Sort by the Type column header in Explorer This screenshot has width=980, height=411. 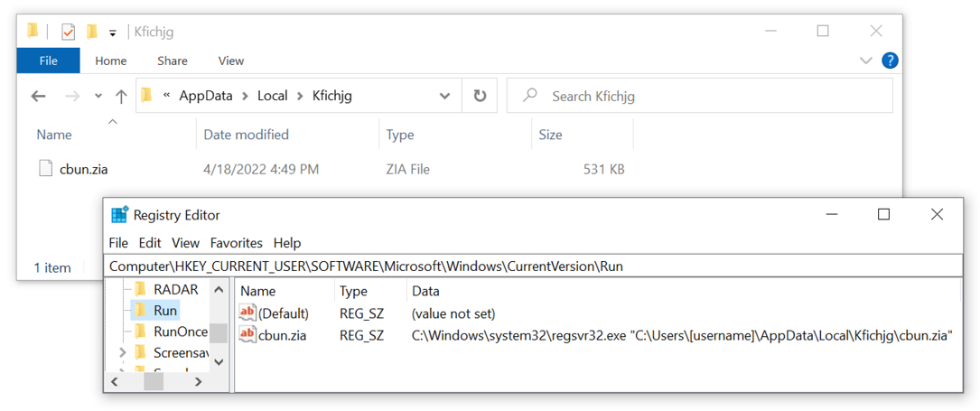point(400,135)
